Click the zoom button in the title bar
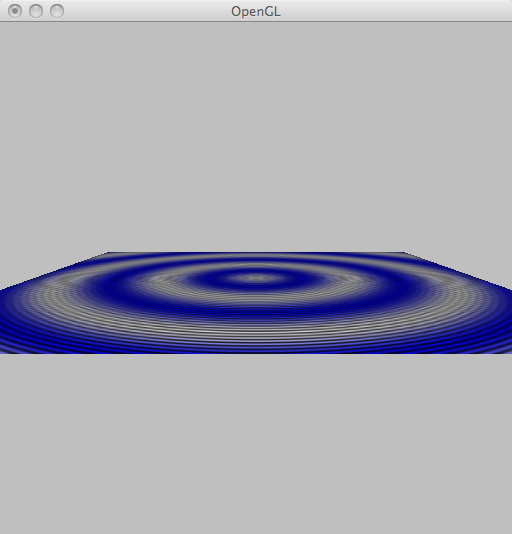The image size is (512, 534). coord(57,11)
